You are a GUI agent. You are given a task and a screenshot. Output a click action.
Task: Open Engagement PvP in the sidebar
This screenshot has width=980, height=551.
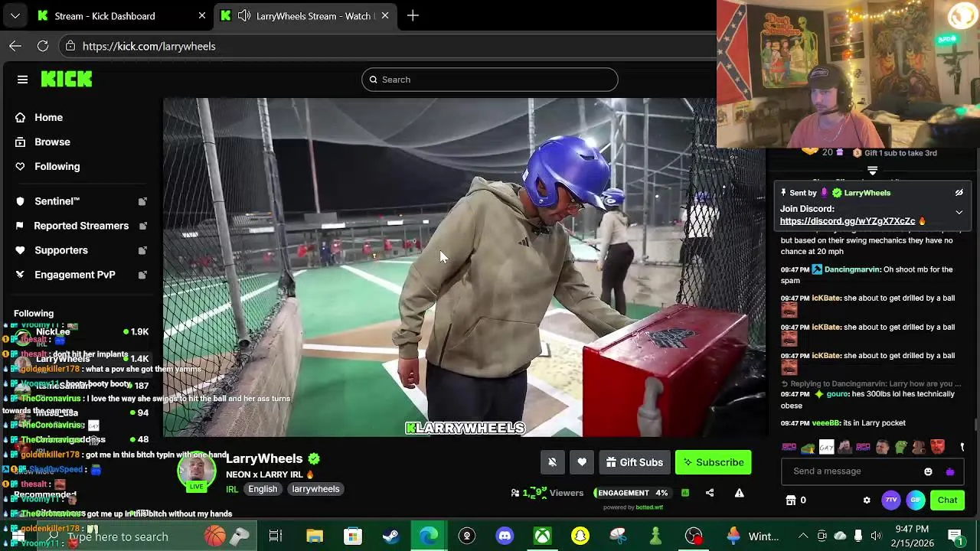pos(74,275)
